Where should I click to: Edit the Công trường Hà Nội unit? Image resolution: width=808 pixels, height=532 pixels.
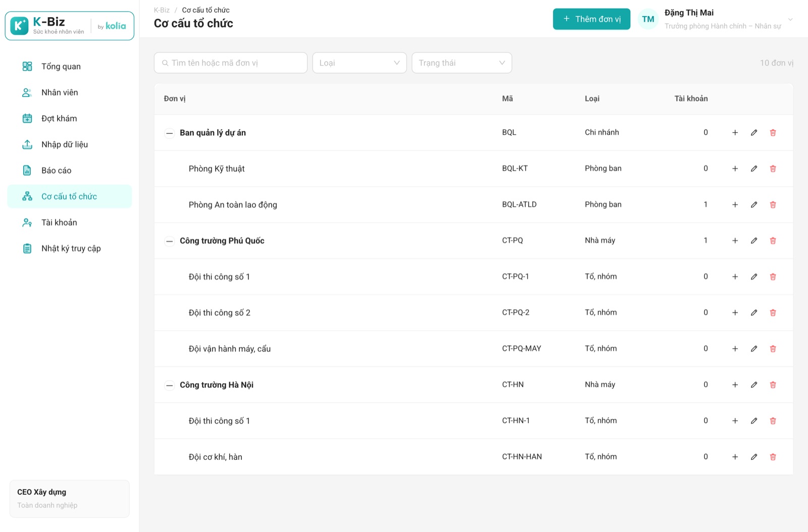[754, 385]
